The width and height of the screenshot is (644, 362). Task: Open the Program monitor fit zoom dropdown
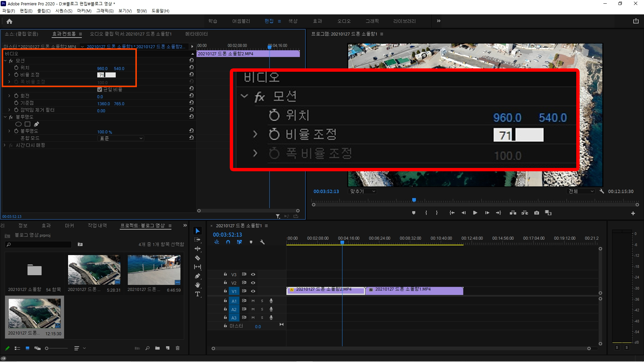click(363, 191)
